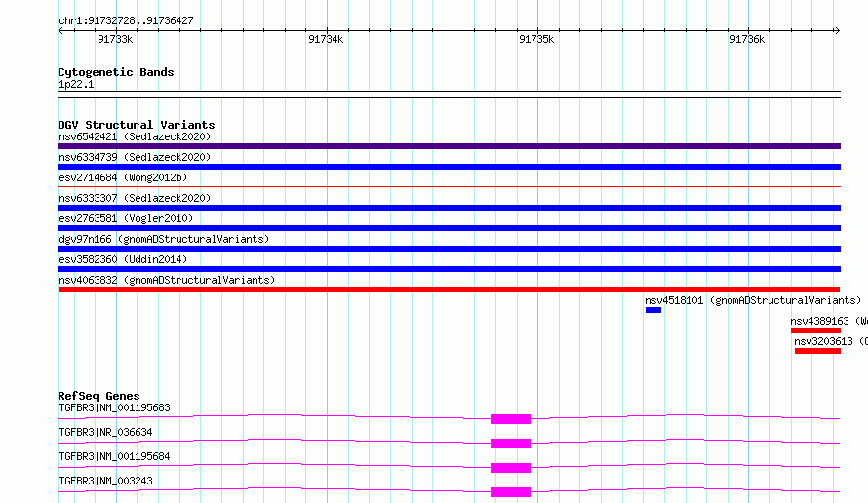
Task: Select the red nsv3203613 variant bar
Action: pos(817,351)
